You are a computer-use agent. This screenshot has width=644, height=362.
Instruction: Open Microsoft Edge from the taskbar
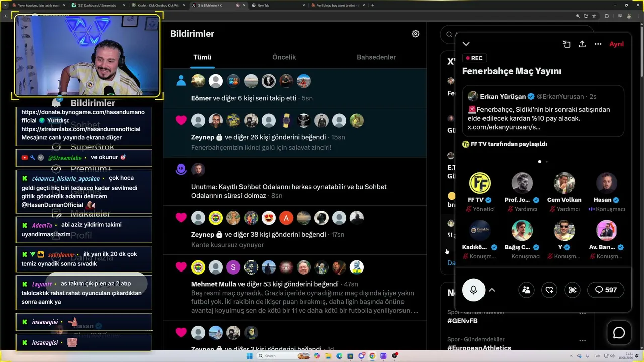coord(339,356)
